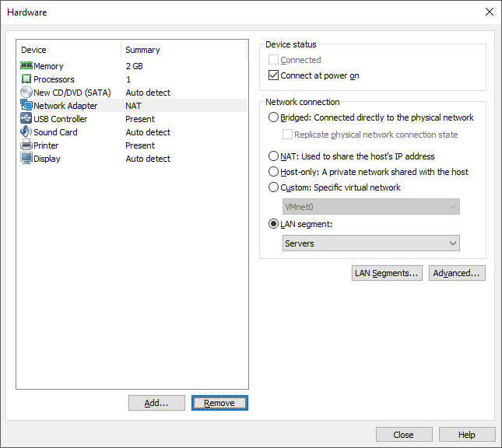
Task: Open Advanced network settings
Action: pyautogui.click(x=457, y=273)
